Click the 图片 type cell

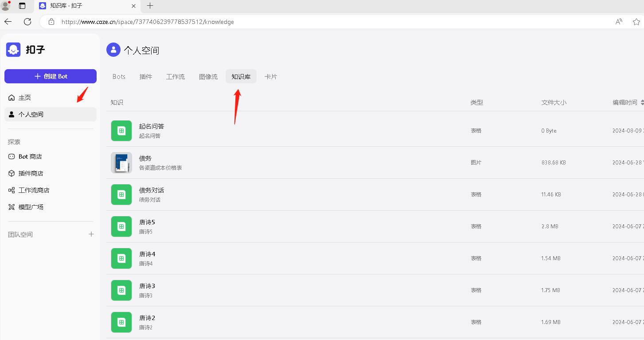(x=476, y=163)
